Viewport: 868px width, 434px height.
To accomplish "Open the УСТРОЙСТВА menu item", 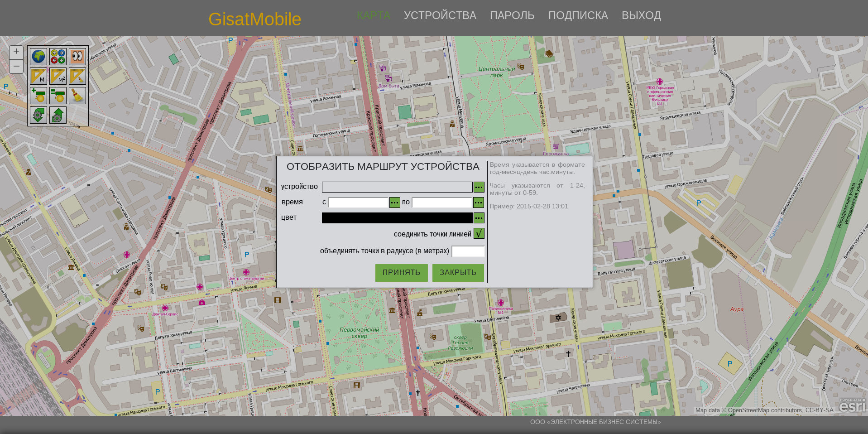I will tap(440, 15).
